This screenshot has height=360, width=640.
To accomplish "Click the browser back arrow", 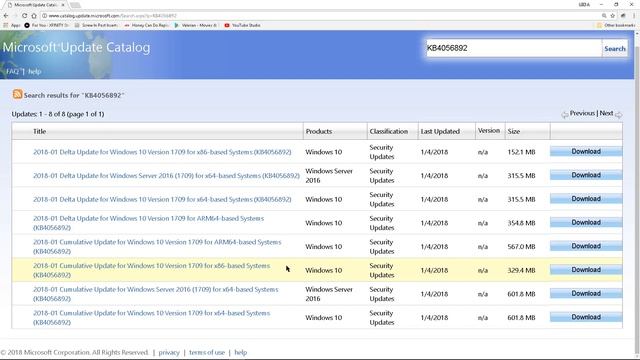I will 6,16.
